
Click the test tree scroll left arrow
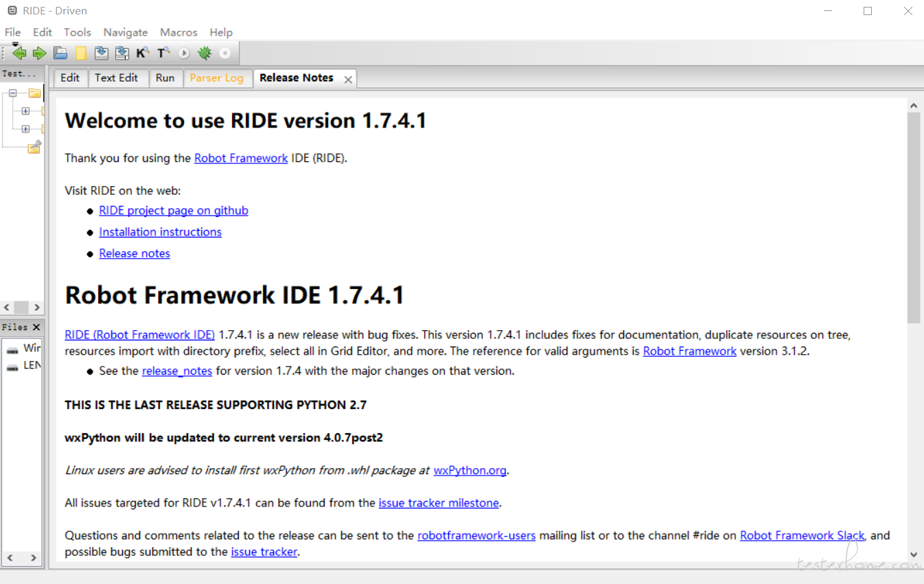coord(7,307)
